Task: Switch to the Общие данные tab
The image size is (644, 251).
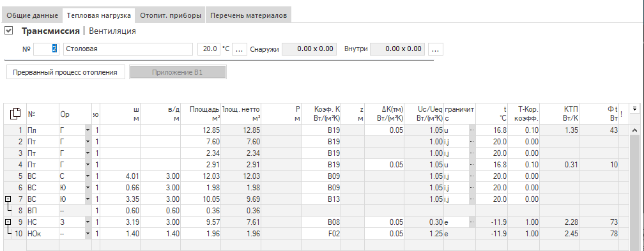Action: click(32, 15)
